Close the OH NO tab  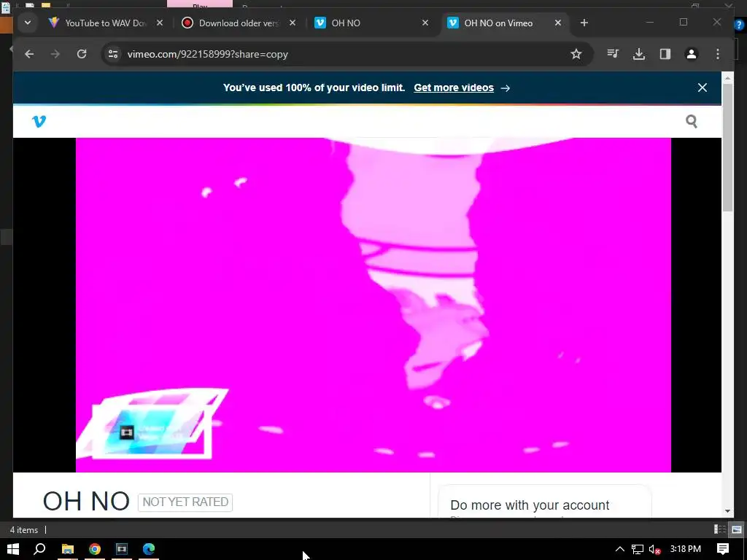click(x=425, y=23)
